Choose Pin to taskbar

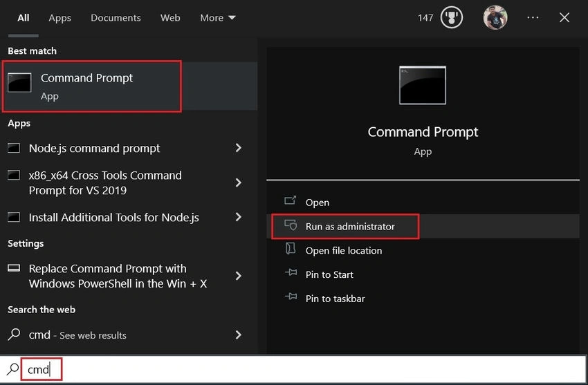click(423, 299)
